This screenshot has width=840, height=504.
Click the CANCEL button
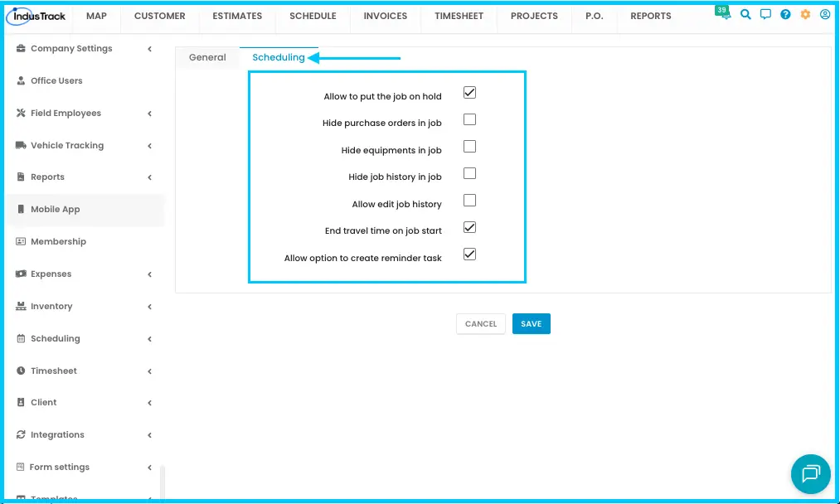point(481,323)
